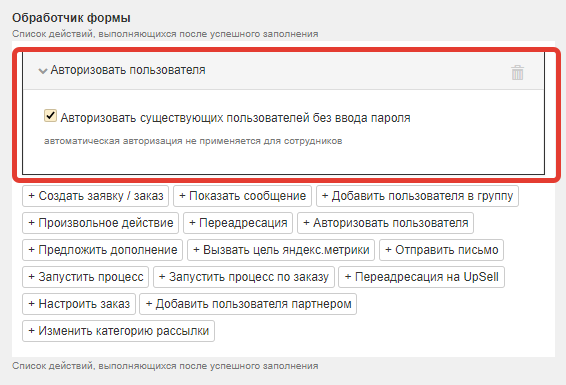This screenshot has width=566, height=385.
Task: Add Показать сообщение action
Action: (242, 196)
